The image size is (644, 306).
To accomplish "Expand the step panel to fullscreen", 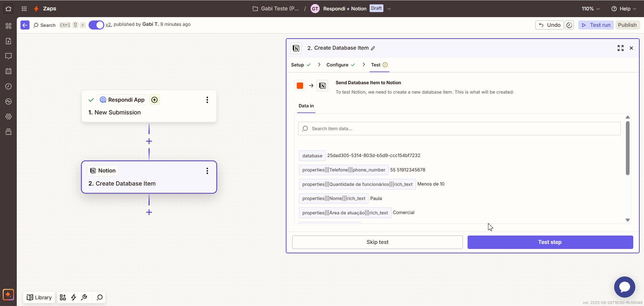I will click(x=621, y=48).
